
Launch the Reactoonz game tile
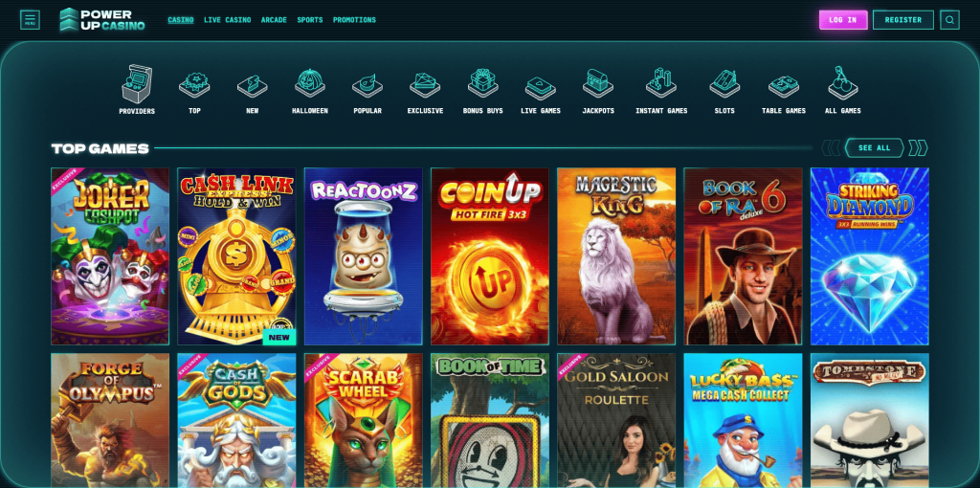[363, 256]
